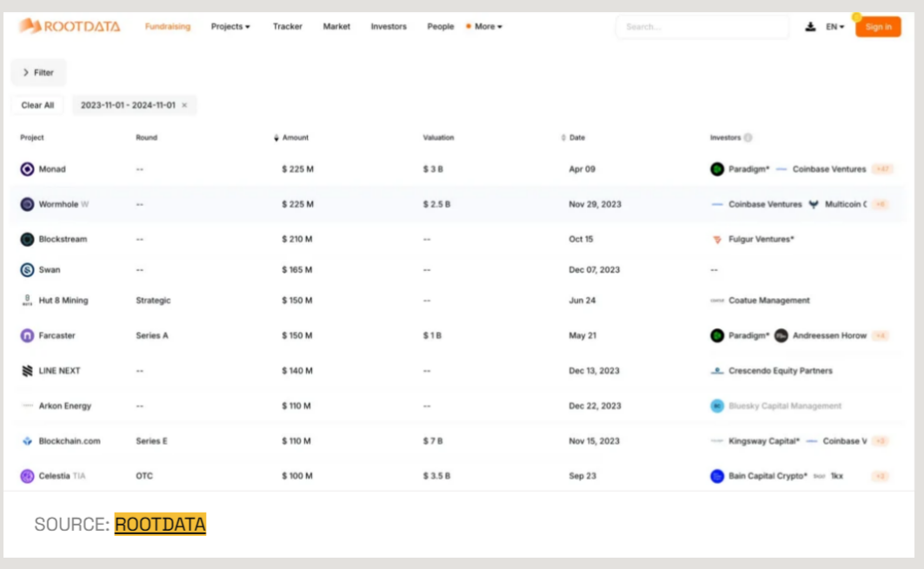Viewport: 924px width, 569px height.
Task: Click the Clear All button
Action: coord(37,105)
